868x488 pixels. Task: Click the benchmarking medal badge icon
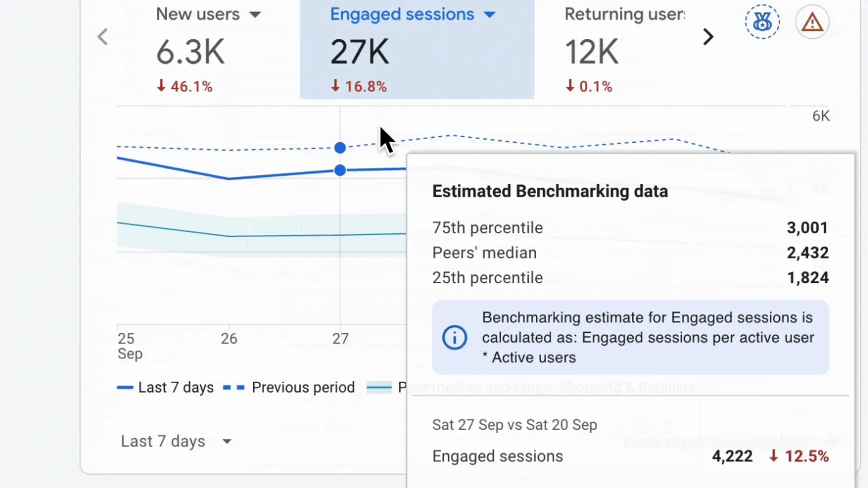pos(762,21)
